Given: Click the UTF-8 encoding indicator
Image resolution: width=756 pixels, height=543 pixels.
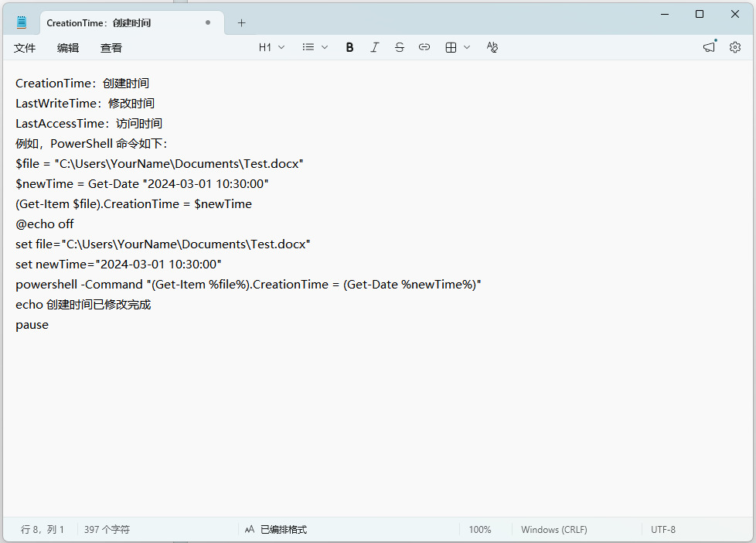Looking at the screenshot, I should pos(663,530).
